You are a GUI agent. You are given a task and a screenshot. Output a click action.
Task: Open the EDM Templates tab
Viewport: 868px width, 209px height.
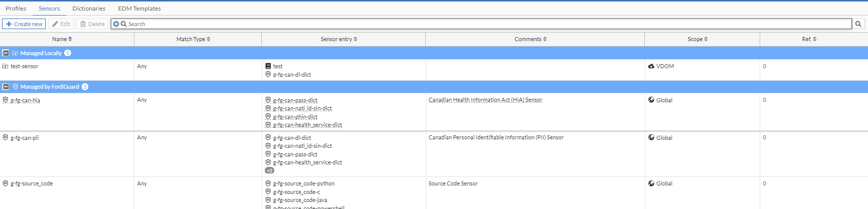(139, 9)
